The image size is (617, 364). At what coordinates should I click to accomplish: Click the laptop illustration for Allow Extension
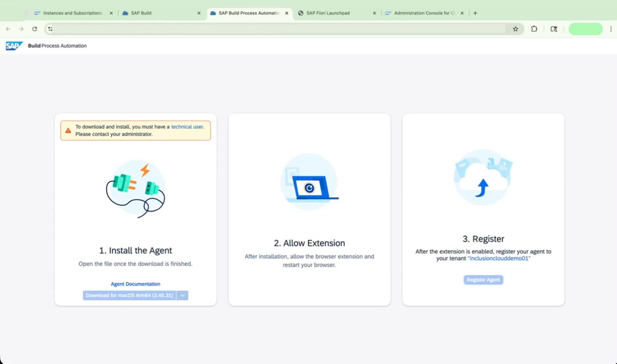point(309,182)
